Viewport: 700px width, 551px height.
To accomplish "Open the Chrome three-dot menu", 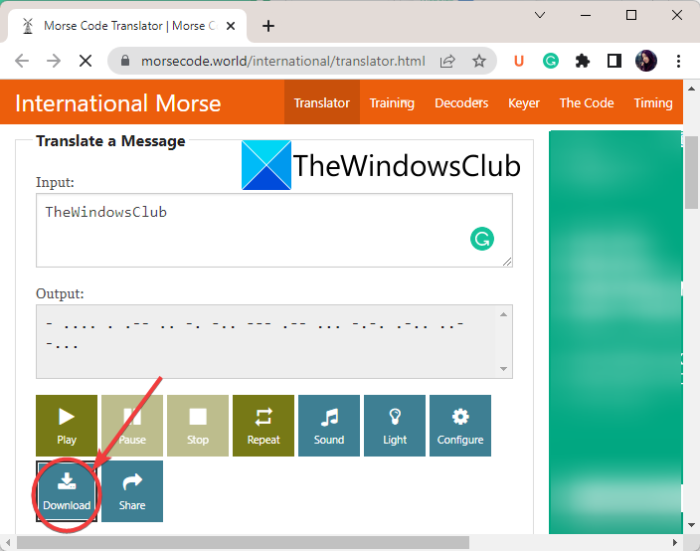I will (x=678, y=61).
